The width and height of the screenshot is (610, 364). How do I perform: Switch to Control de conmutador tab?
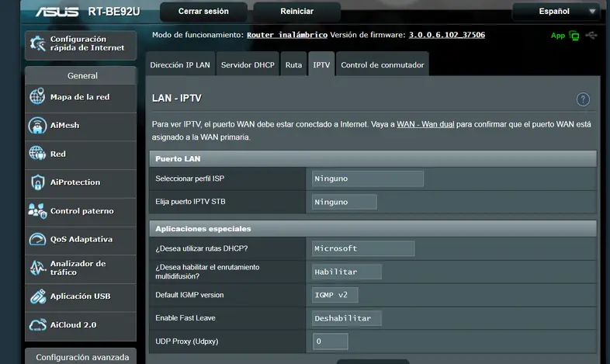[383, 64]
